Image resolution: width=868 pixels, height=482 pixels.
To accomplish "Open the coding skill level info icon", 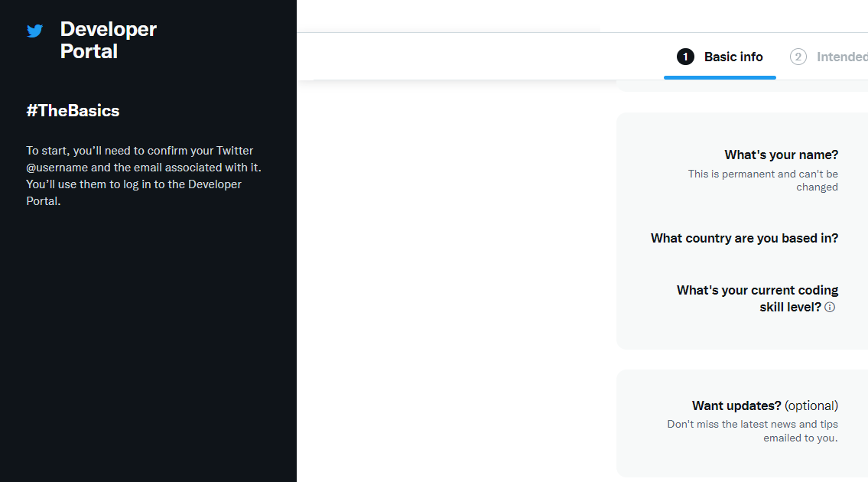I will [829, 308].
